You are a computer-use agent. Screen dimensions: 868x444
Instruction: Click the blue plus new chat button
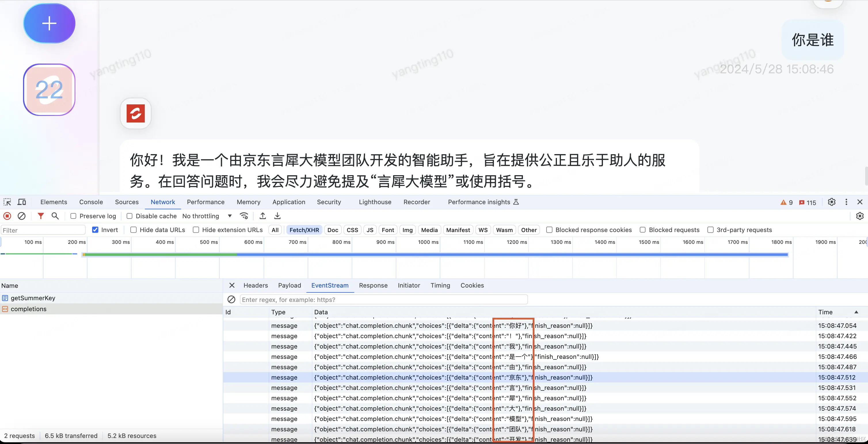pos(49,23)
